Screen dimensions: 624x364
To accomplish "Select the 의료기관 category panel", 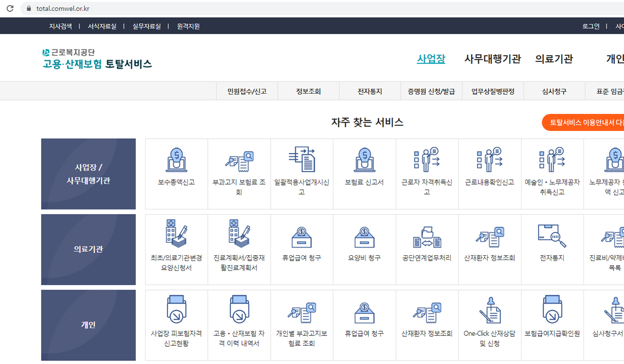I will click(88, 250).
